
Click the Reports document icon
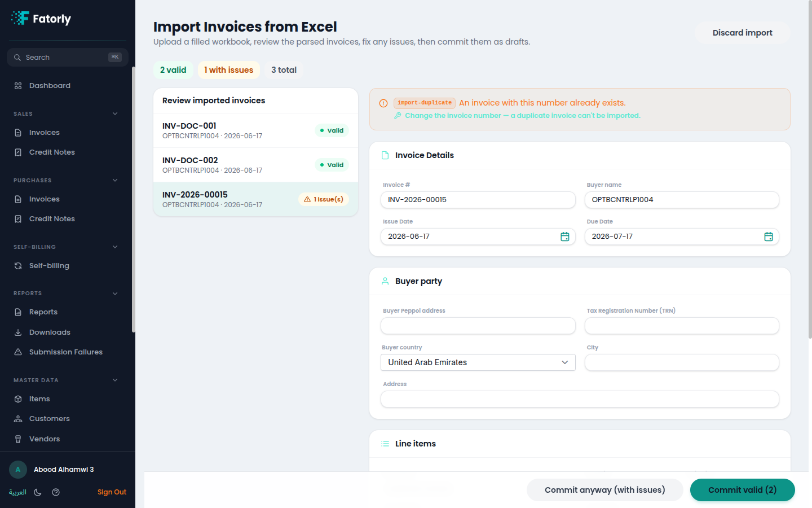18,312
